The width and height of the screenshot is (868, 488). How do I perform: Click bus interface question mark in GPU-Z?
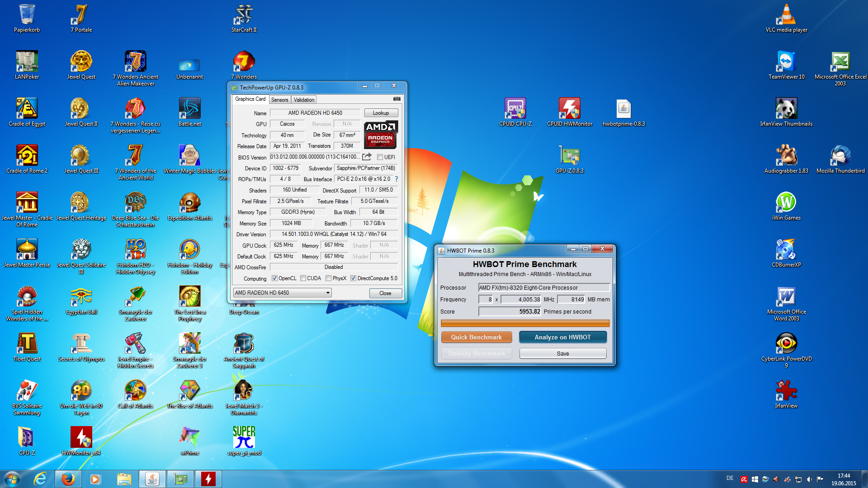tap(396, 179)
